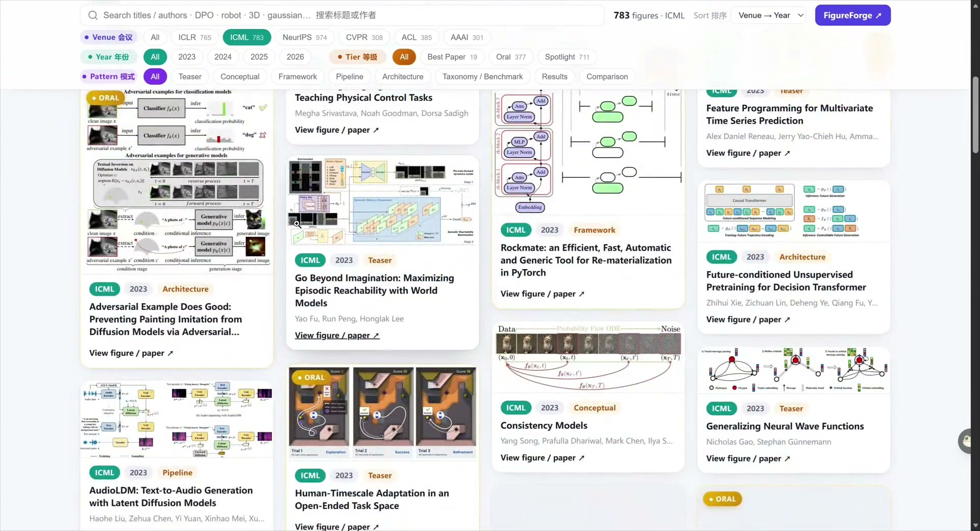Click the search magnifier icon
Screen dimensions: 980x531
coord(93,15)
